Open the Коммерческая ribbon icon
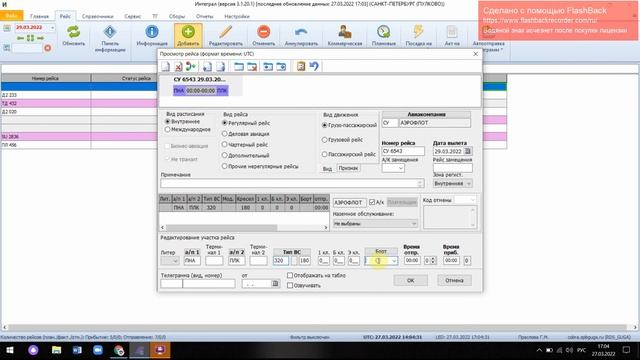640x360 pixels. (x=345, y=32)
